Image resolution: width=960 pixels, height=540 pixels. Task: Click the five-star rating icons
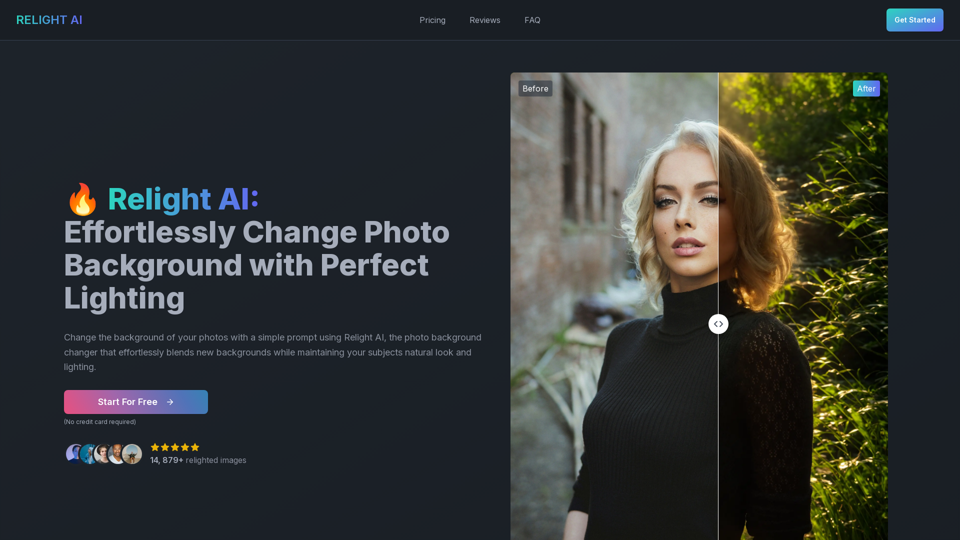(x=174, y=448)
